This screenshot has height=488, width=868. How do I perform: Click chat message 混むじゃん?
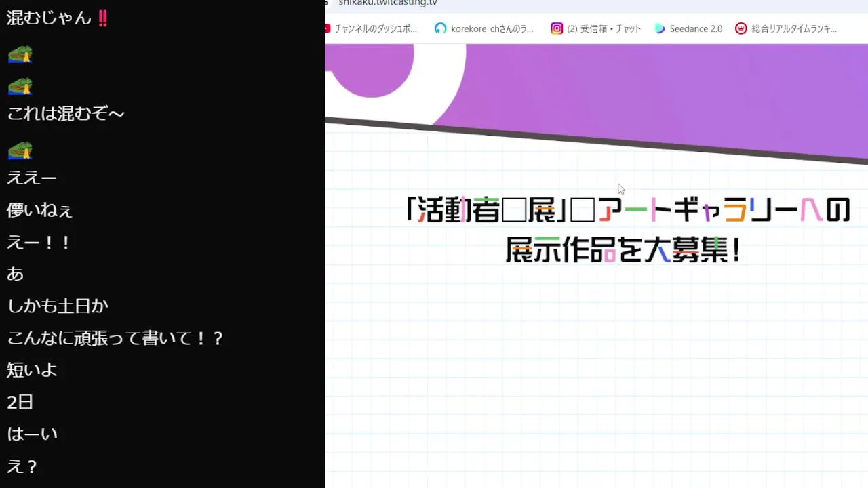49,18
